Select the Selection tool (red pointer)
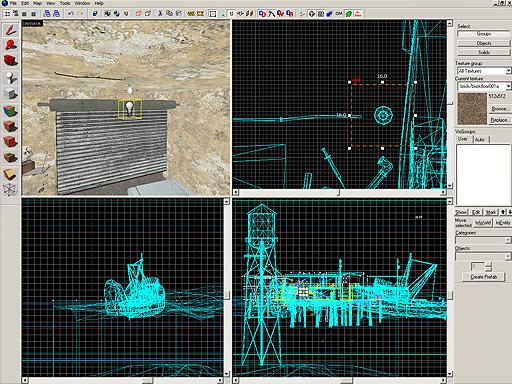This screenshot has height=384, width=512. click(x=10, y=30)
